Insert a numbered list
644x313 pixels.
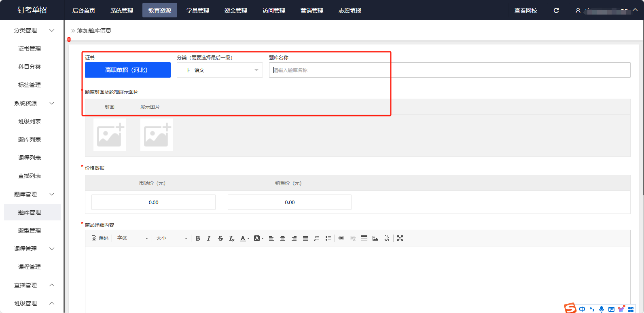coord(317,238)
